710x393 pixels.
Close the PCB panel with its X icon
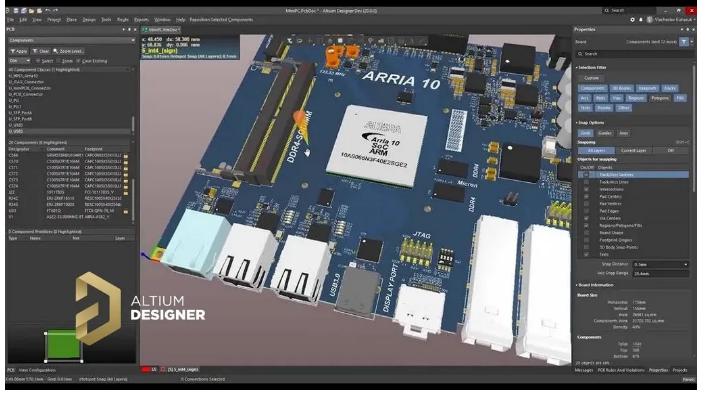click(x=135, y=29)
